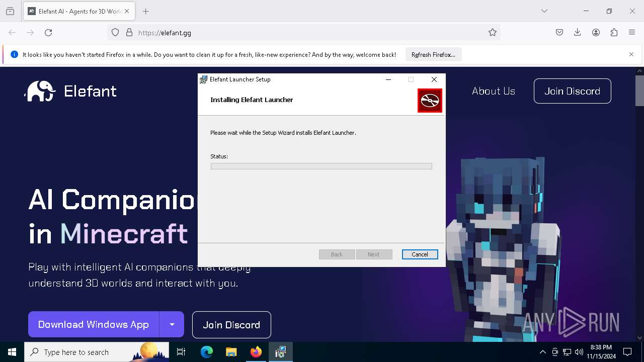
Task: Open the Windows notification center
Action: point(627,352)
